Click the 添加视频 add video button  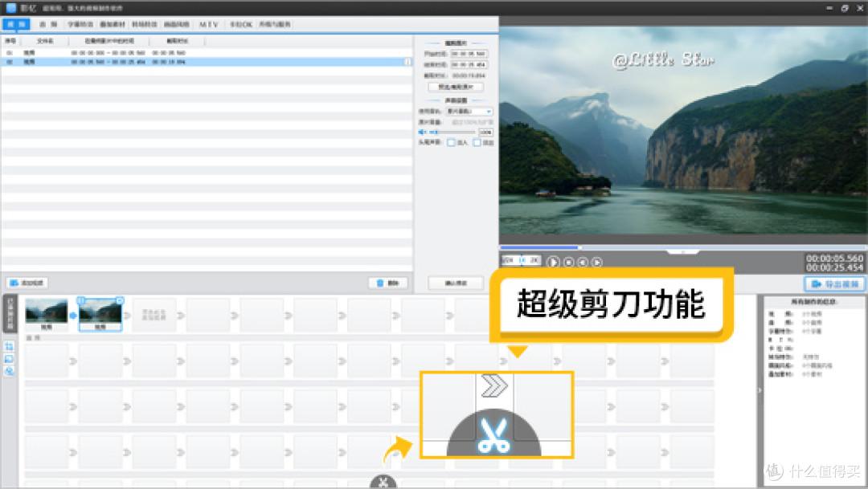click(x=27, y=283)
